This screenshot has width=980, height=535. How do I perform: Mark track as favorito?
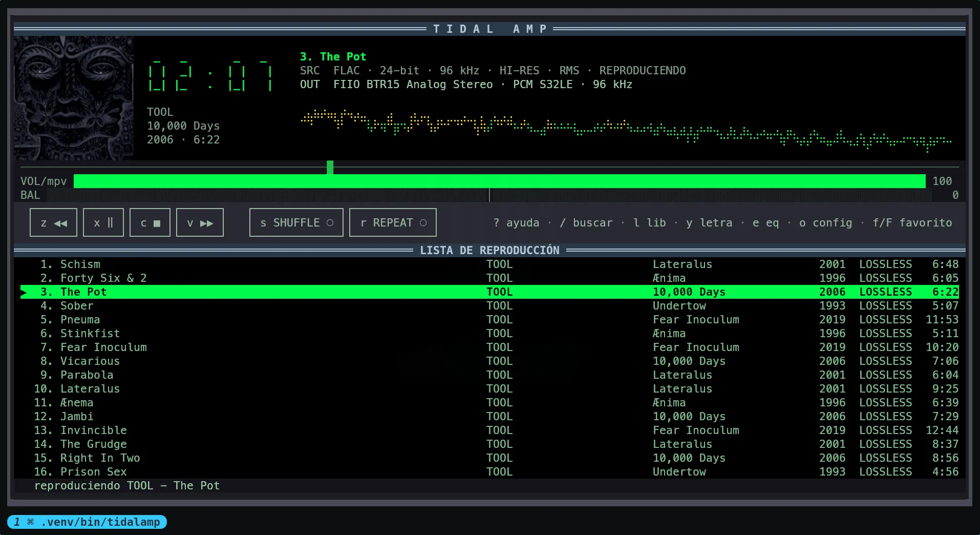point(912,223)
